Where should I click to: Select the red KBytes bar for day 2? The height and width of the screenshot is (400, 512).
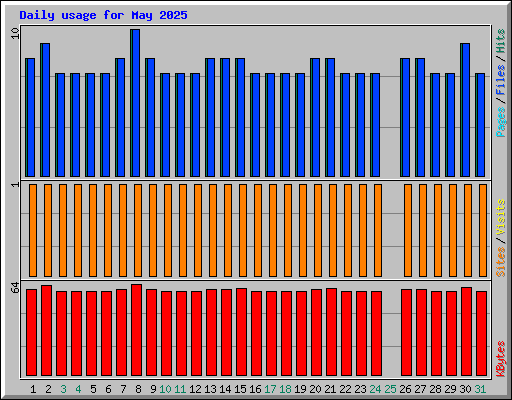point(46,330)
